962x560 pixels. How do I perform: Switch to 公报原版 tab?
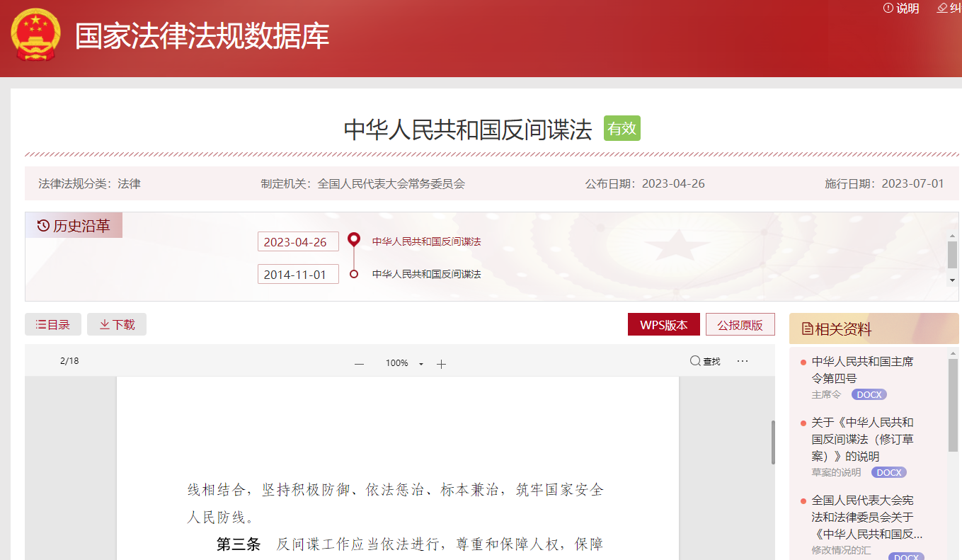pos(740,325)
